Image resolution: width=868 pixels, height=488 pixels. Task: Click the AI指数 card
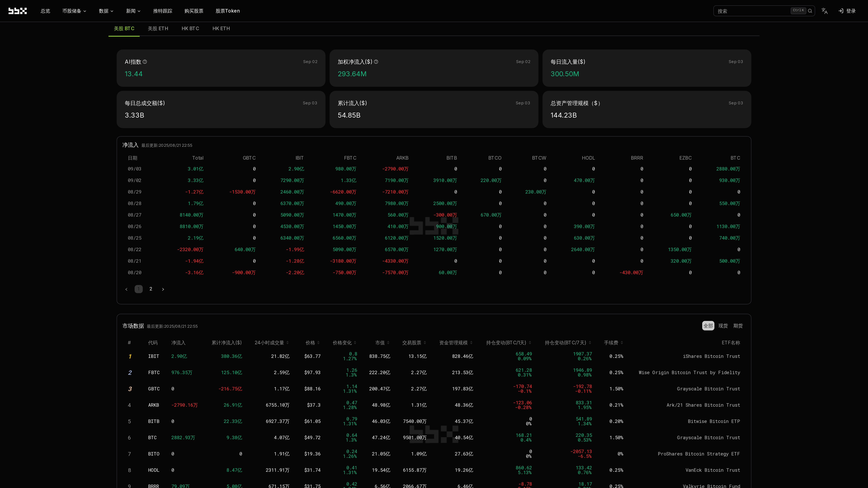tap(221, 68)
